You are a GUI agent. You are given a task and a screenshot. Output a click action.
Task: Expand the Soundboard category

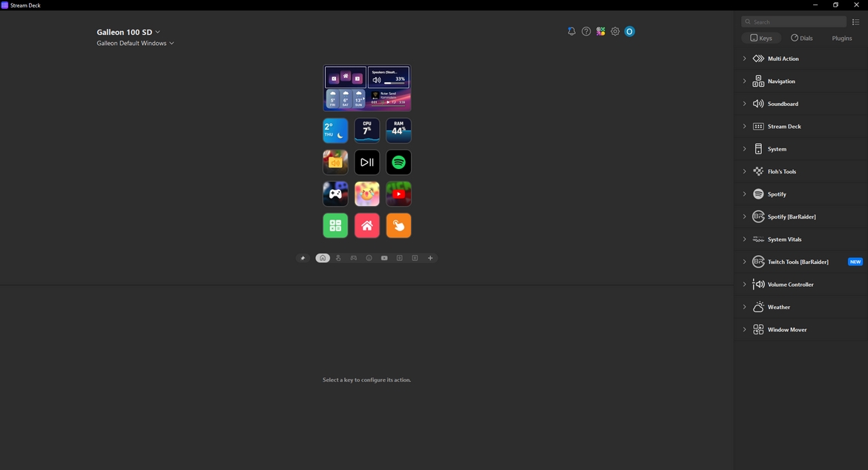(744, 104)
